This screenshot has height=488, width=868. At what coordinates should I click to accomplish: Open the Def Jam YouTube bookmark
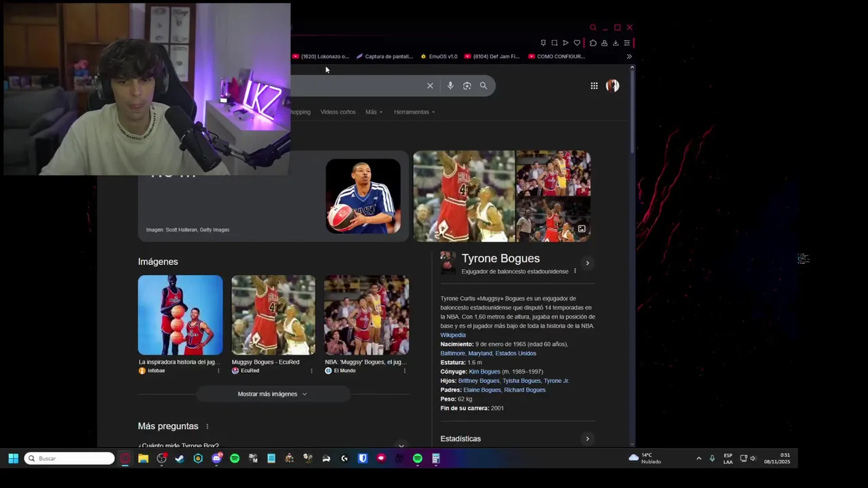click(492, 56)
